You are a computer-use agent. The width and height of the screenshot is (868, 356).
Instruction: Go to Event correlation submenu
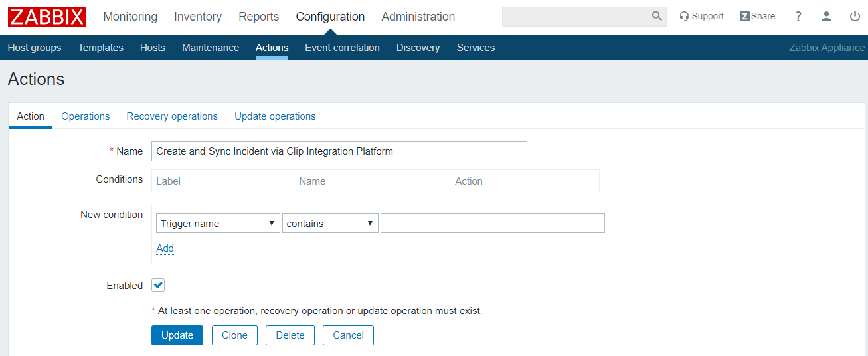[342, 48]
